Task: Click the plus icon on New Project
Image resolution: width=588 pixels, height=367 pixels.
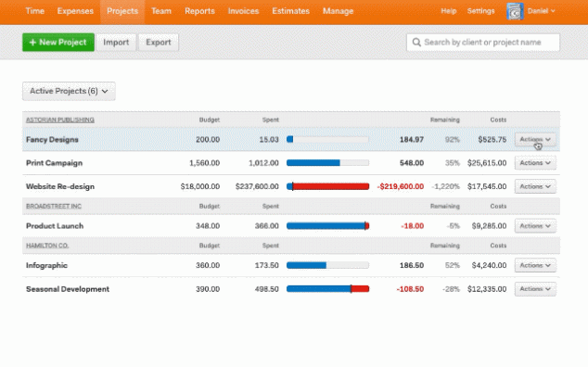Action: tap(32, 43)
